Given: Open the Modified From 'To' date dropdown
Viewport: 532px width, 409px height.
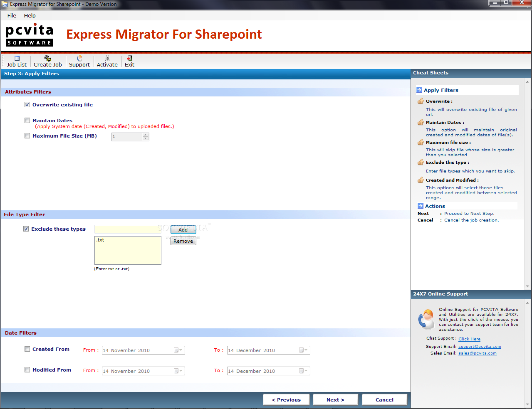Looking at the screenshot, I should [x=304, y=371].
